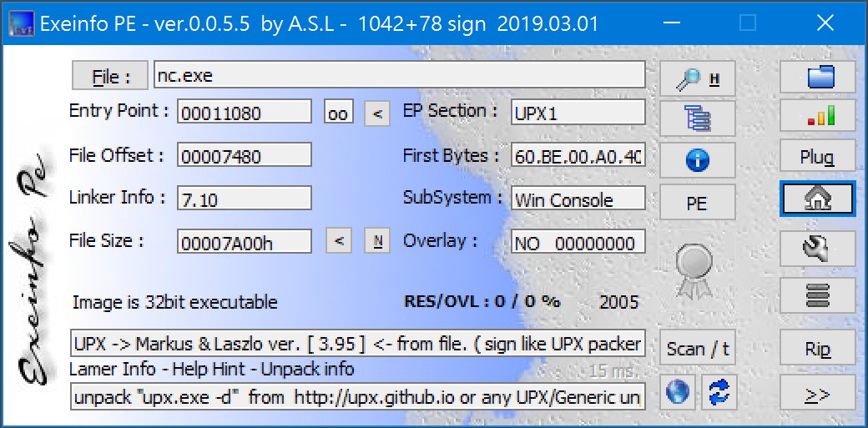
Task: Click the 2005 year text
Action: [619, 302]
